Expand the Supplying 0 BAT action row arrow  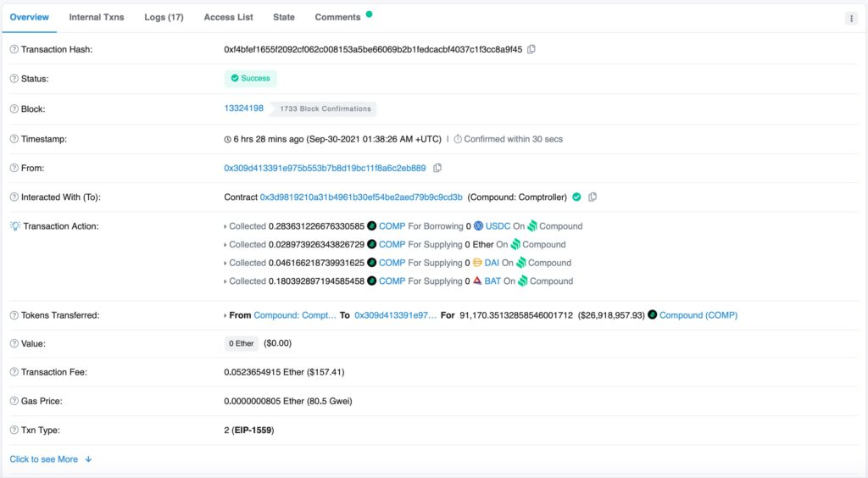click(x=225, y=281)
